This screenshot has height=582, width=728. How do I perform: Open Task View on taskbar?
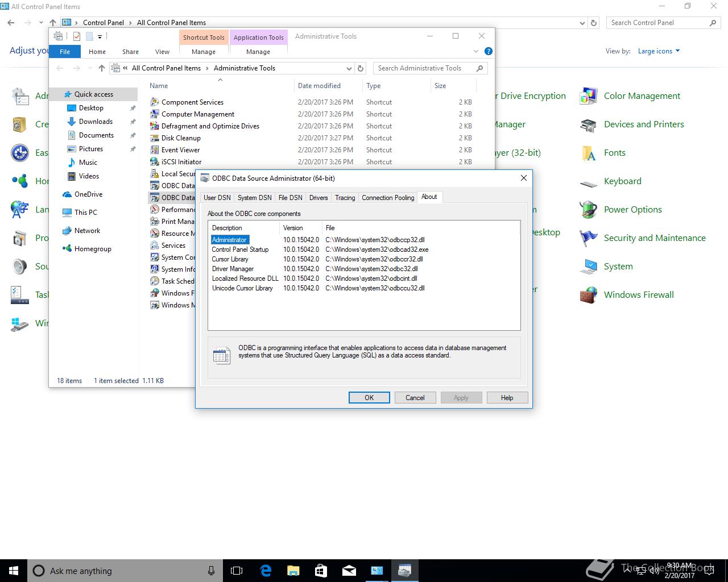pyautogui.click(x=237, y=571)
